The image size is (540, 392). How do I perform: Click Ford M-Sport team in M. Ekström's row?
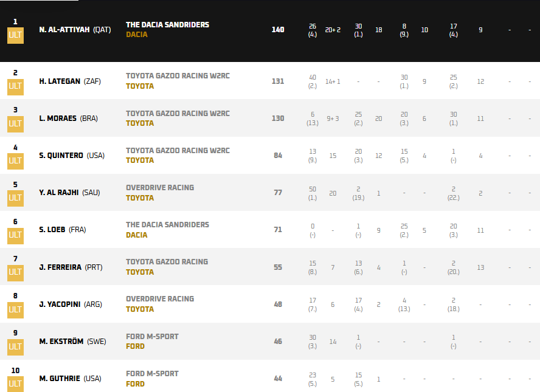(152, 337)
